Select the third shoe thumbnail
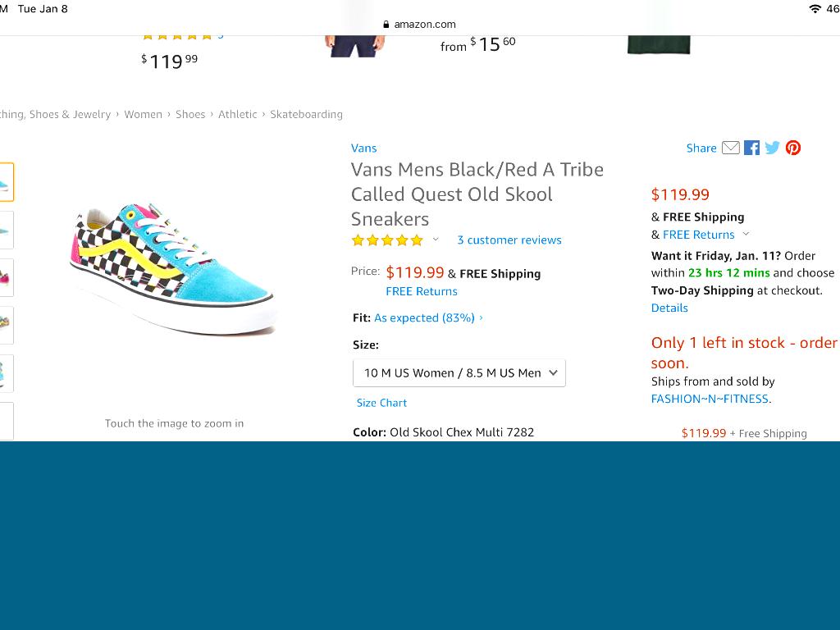 pyautogui.click(x=5, y=277)
